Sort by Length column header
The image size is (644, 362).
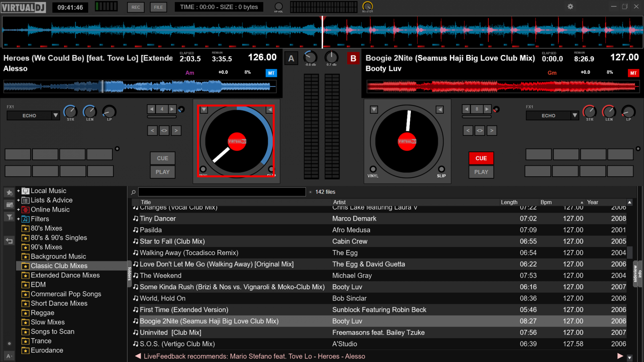509,202
